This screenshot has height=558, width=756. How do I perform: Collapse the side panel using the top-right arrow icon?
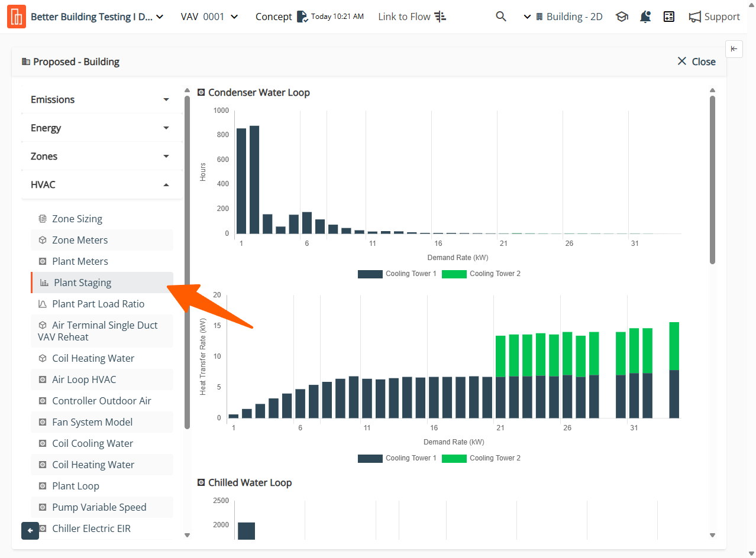pyautogui.click(x=734, y=48)
